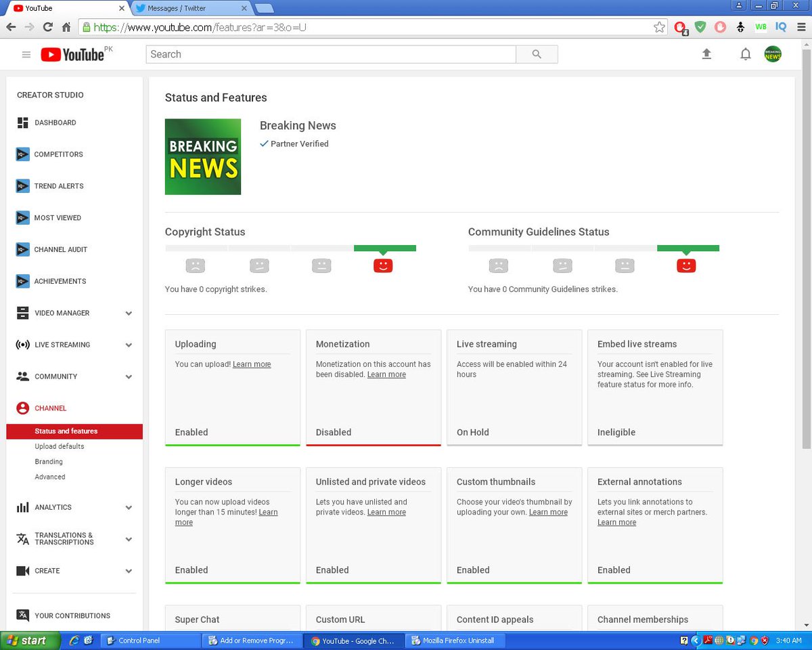Viewport: 812px width, 650px height.
Task: Click the search magnifier button
Action: pos(537,54)
